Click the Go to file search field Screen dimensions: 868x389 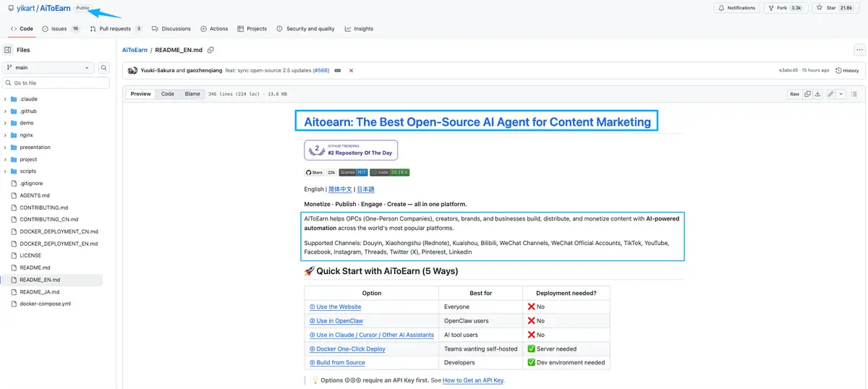pyautogui.click(x=56, y=83)
